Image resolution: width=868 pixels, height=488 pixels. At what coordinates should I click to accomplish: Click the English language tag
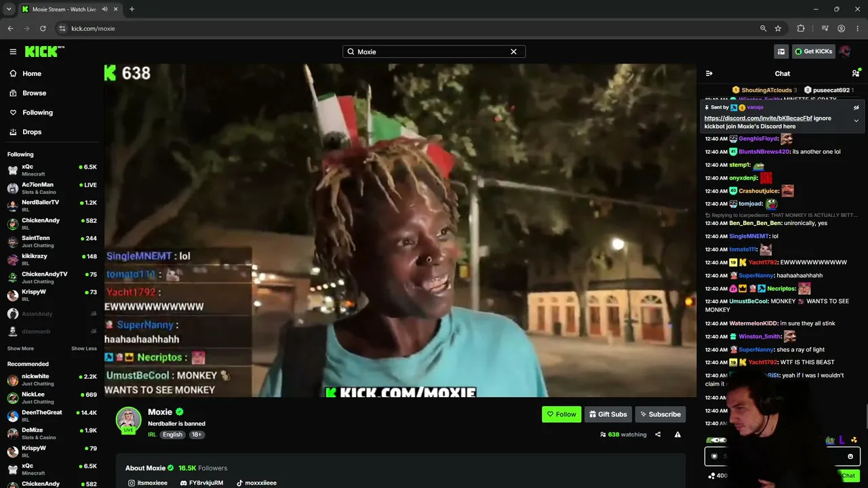click(172, 434)
